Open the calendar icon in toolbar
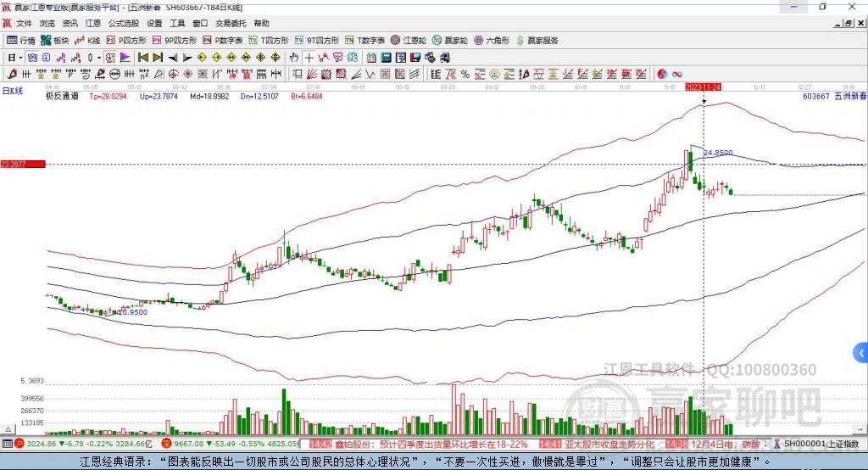This screenshot has width=868, height=470. click(371, 58)
